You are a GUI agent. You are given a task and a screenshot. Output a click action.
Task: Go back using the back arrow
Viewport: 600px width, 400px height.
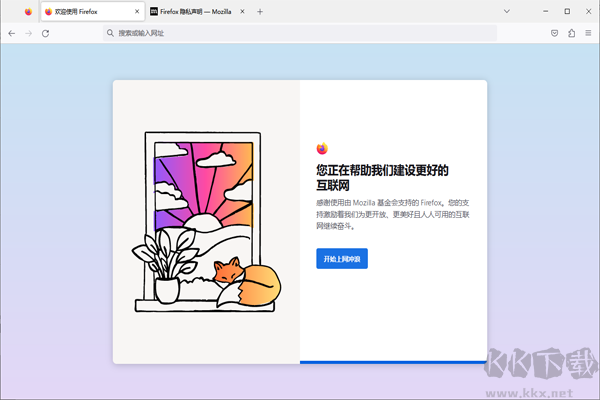tap(12, 33)
